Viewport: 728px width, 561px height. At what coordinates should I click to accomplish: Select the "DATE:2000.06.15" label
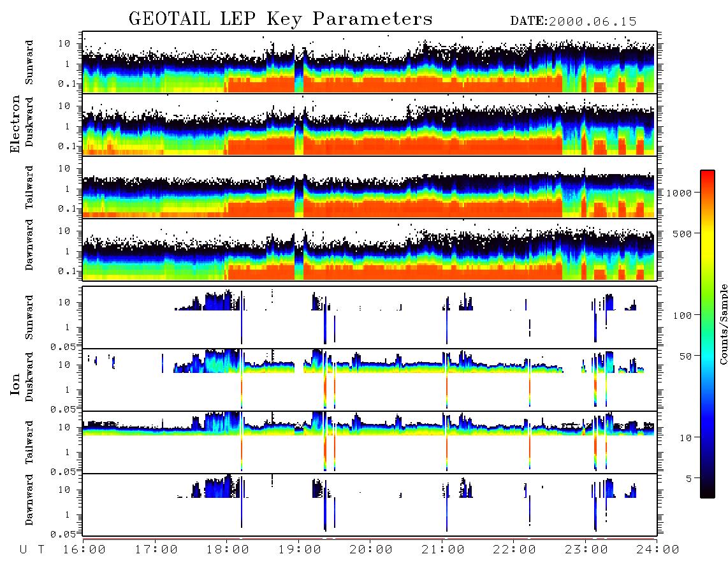point(573,22)
